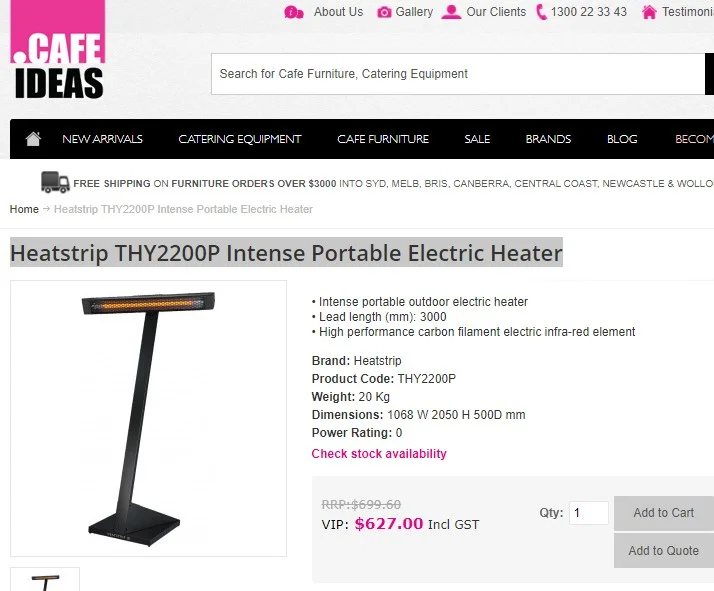
Task: Open the Brands menu
Action: pyautogui.click(x=548, y=139)
